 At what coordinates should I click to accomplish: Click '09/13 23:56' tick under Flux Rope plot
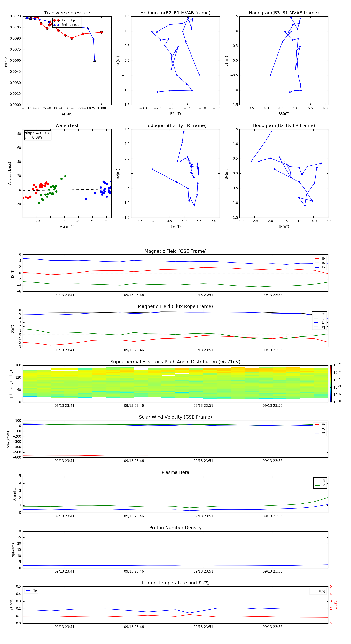click(273, 350)
